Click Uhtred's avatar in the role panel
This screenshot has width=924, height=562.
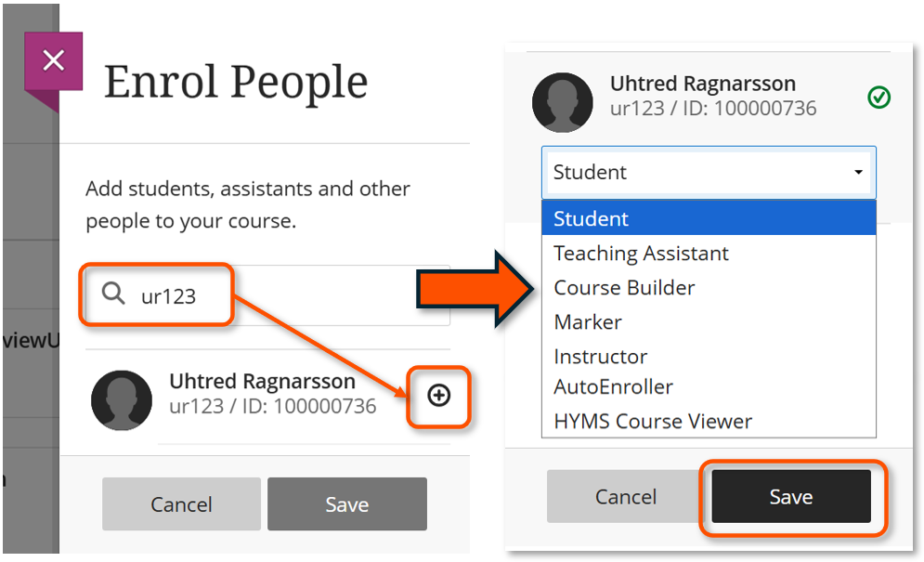coord(563,100)
